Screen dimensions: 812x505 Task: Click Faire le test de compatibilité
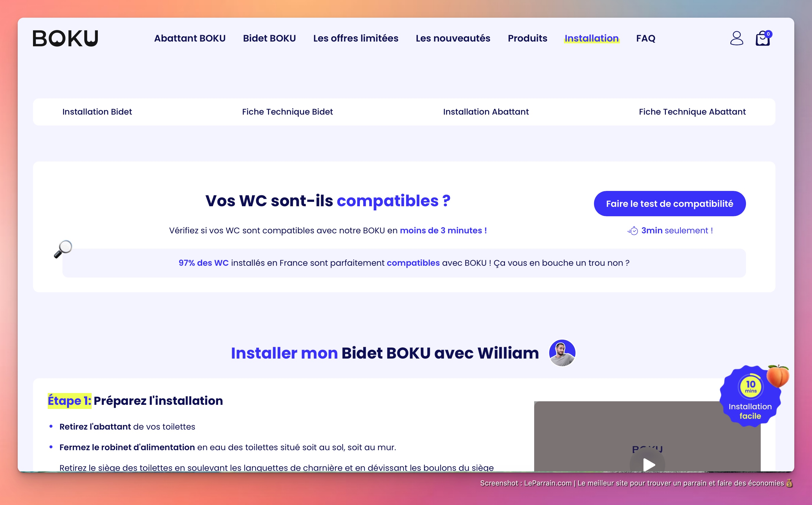point(669,203)
